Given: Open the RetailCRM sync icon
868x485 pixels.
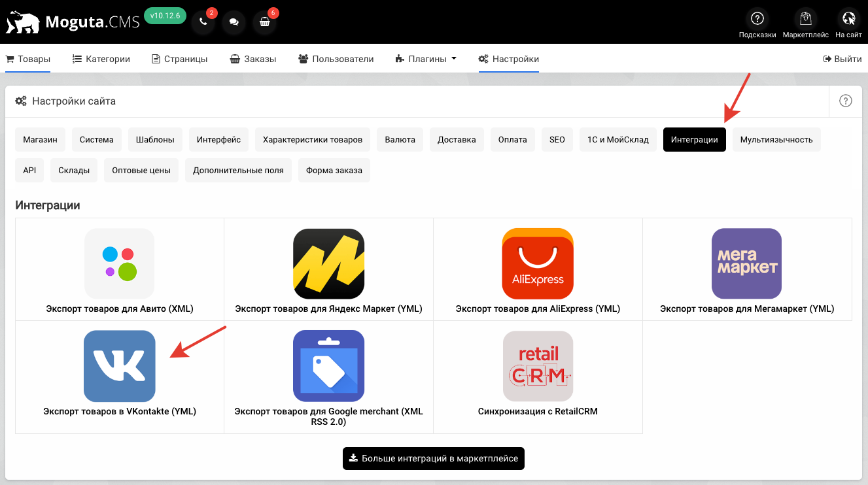Looking at the screenshot, I should click(538, 366).
